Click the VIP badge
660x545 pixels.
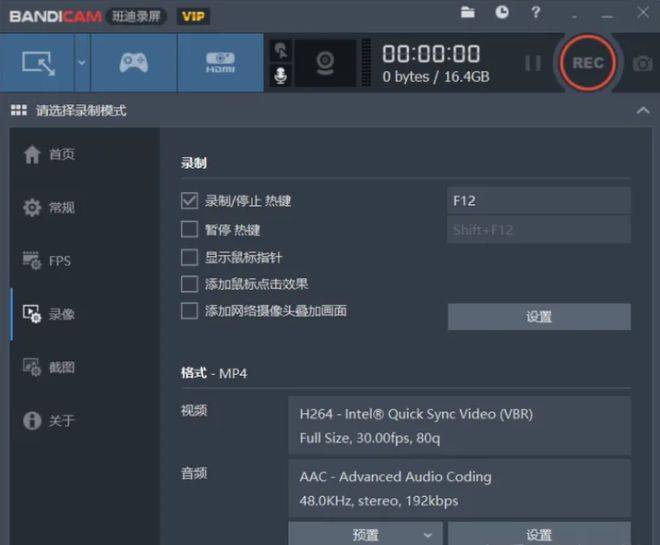(193, 16)
